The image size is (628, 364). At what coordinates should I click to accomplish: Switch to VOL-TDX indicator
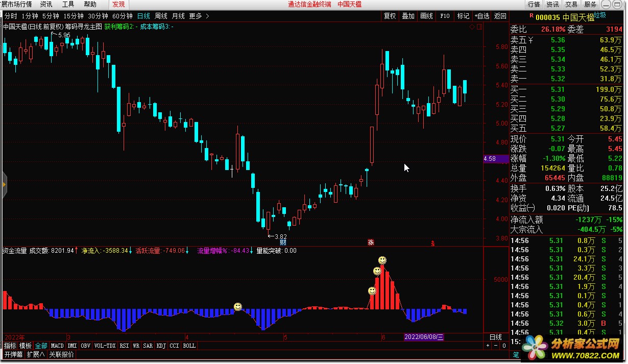pyautogui.click(x=105, y=346)
